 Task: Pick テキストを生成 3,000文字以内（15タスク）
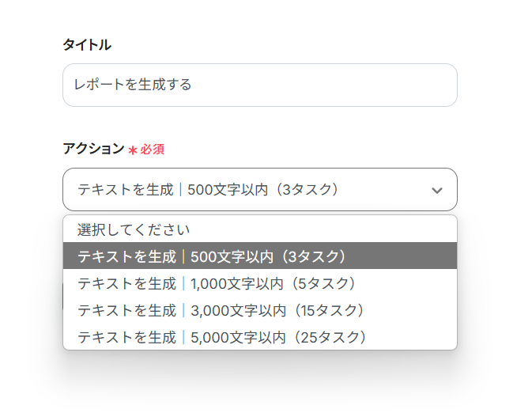259,310
